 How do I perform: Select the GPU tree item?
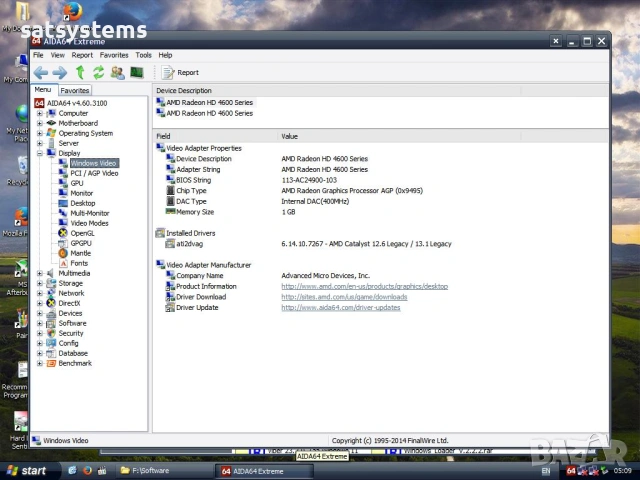tap(77, 183)
